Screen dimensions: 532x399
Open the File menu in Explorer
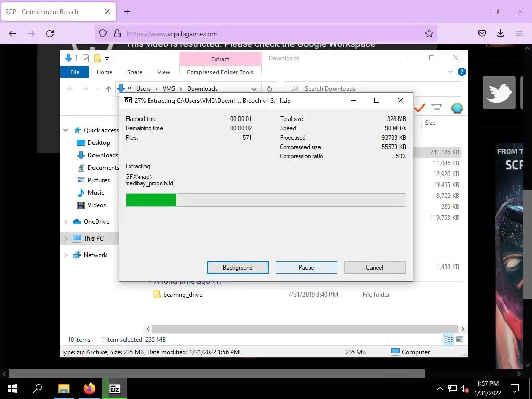[75, 72]
